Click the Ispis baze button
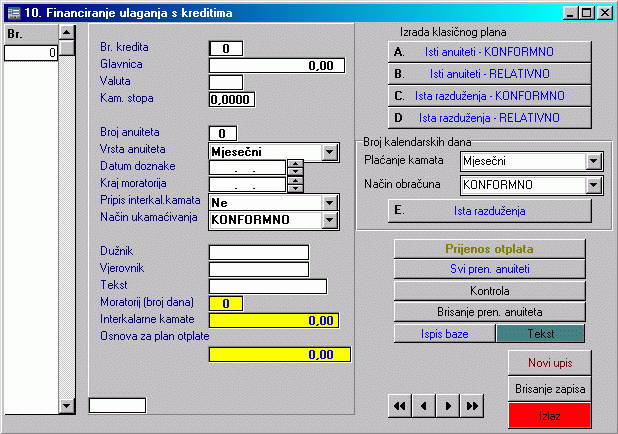This screenshot has height=434, width=618. pyautogui.click(x=445, y=333)
